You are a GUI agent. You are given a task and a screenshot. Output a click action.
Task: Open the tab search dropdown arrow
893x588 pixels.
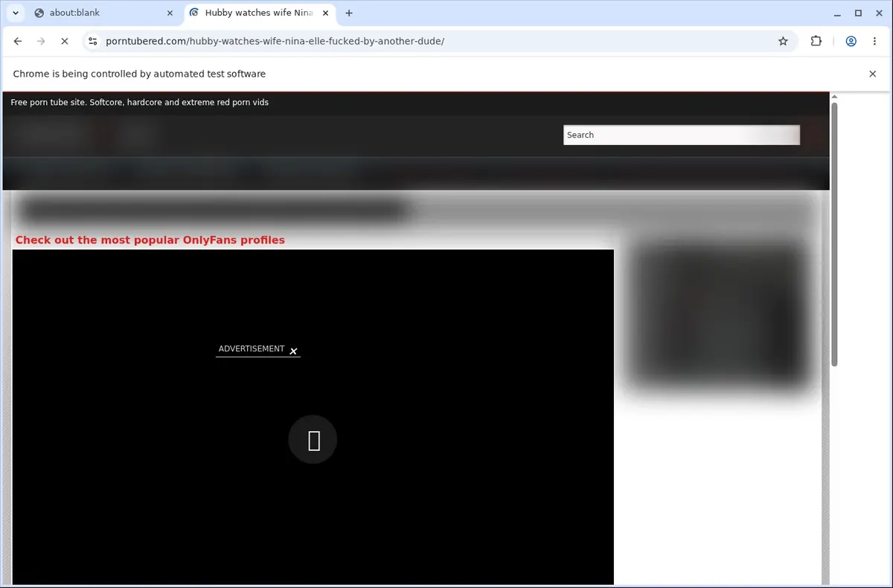(x=16, y=13)
